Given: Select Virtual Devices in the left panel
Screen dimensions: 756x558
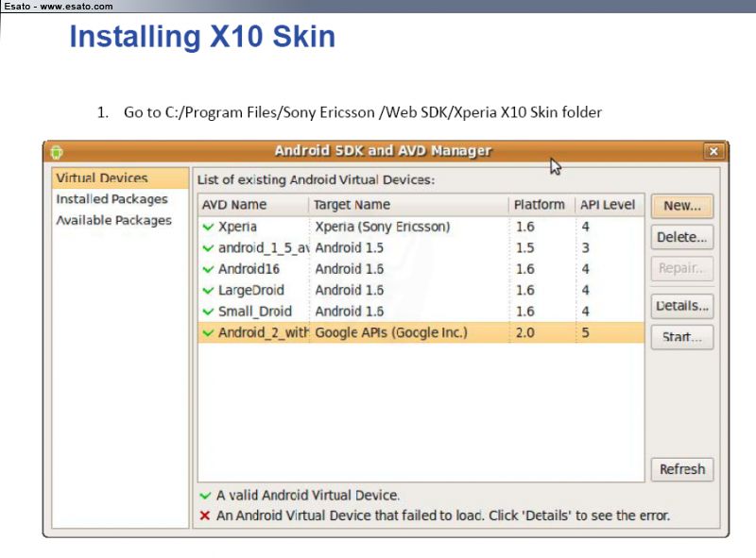Looking at the screenshot, I should [120, 178].
